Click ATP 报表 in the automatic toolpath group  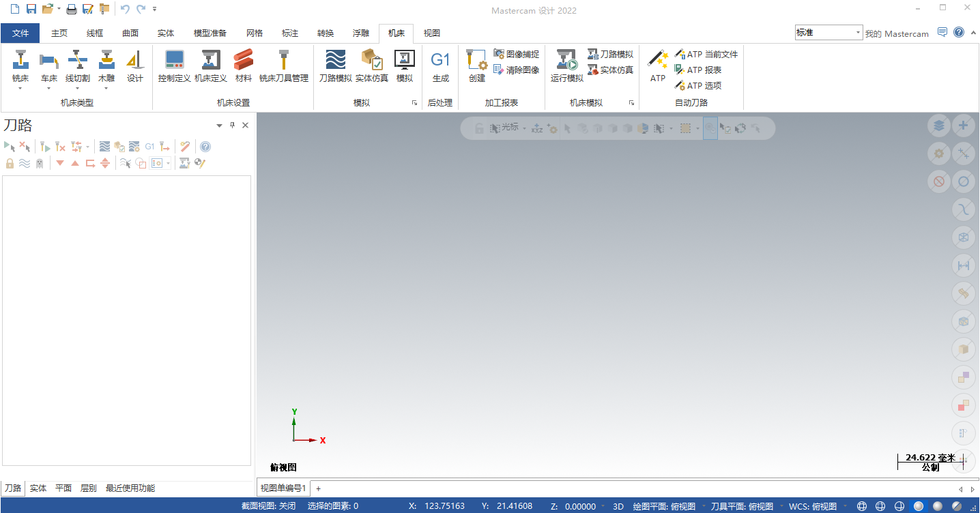click(699, 69)
